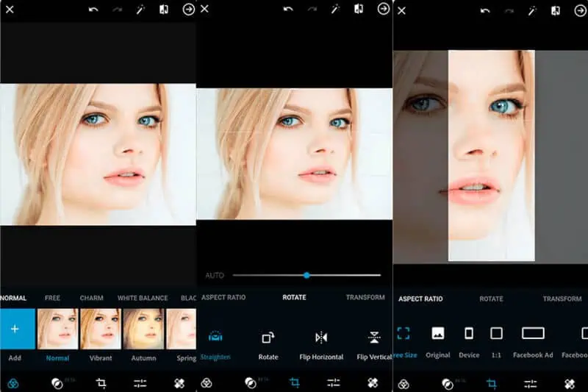Tap magic wand in middle phone screen

click(335, 9)
